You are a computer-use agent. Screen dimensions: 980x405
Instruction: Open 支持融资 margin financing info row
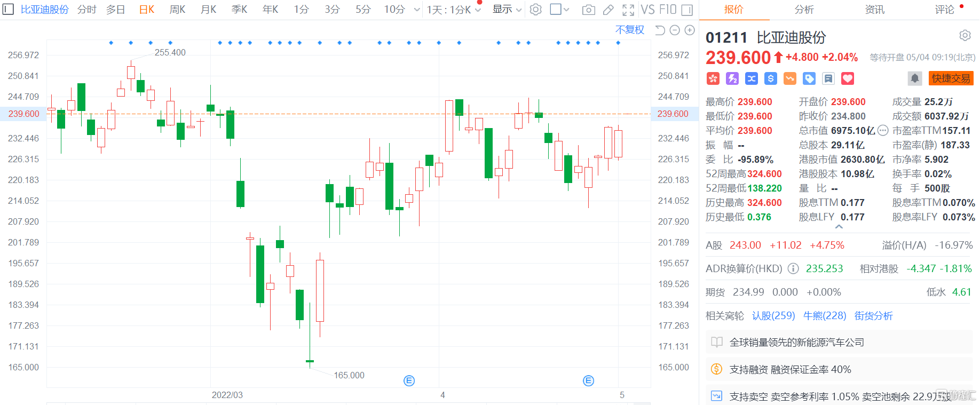click(839, 369)
